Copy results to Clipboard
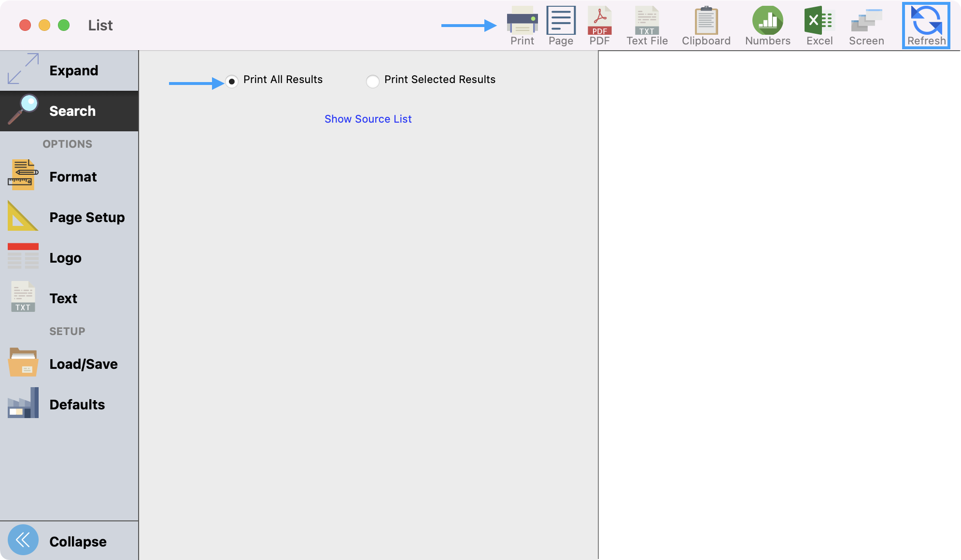Viewport: 961px width, 560px height. [x=706, y=21]
